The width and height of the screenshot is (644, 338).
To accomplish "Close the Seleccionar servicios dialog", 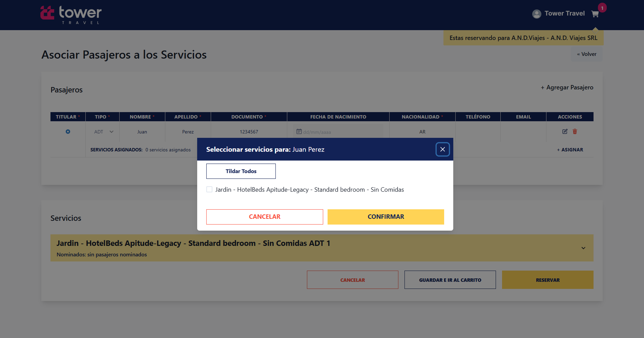I will [x=442, y=149].
